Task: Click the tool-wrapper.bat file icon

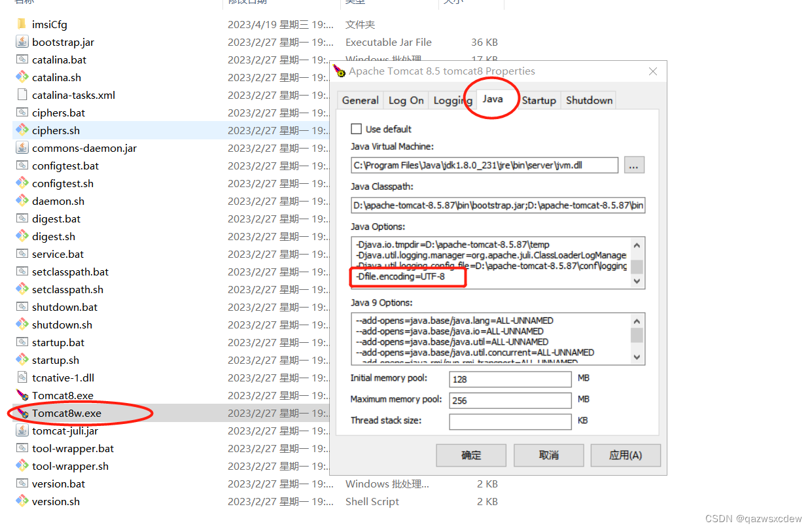Action: (22, 448)
